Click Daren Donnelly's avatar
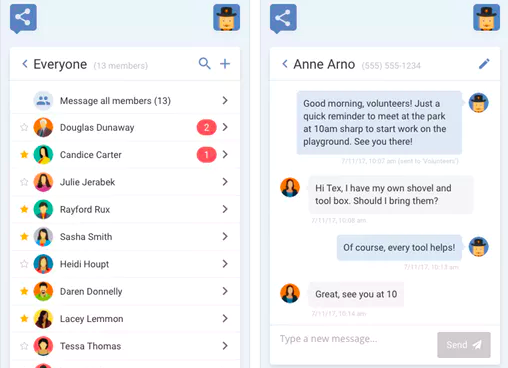The width and height of the screenshot is (508, 368). [x=43, y=291]
